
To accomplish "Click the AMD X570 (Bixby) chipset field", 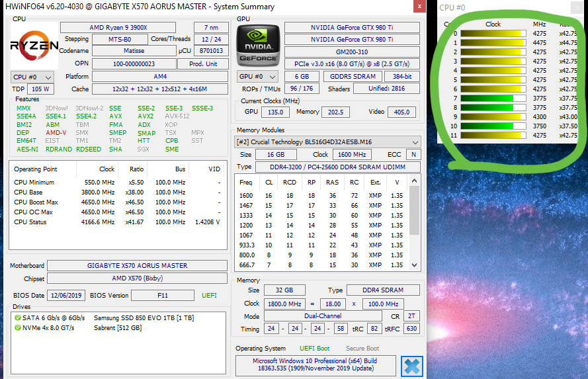I will [x=138, y=278].
